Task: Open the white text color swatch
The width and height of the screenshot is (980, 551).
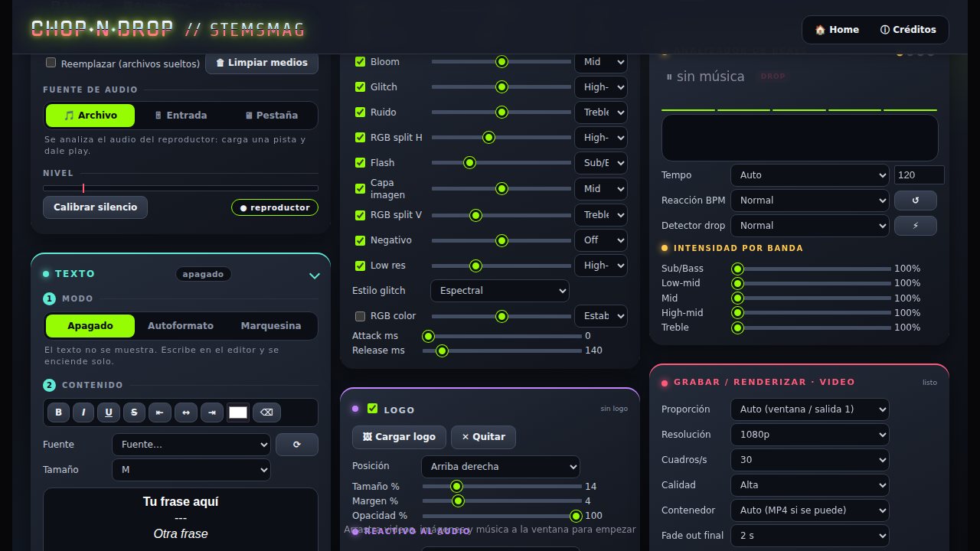Action: point(238,412)
